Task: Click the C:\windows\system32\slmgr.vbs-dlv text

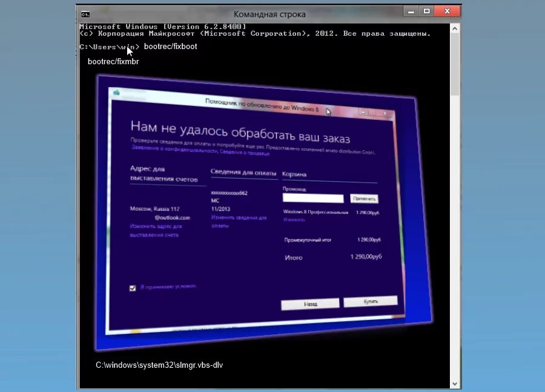Action: (x=159, y=365)
